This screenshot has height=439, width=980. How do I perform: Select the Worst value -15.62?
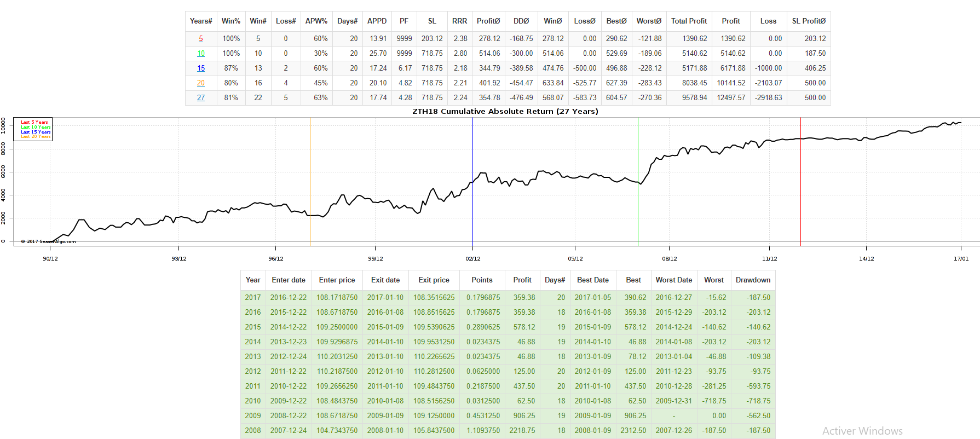tap(716, 298)
